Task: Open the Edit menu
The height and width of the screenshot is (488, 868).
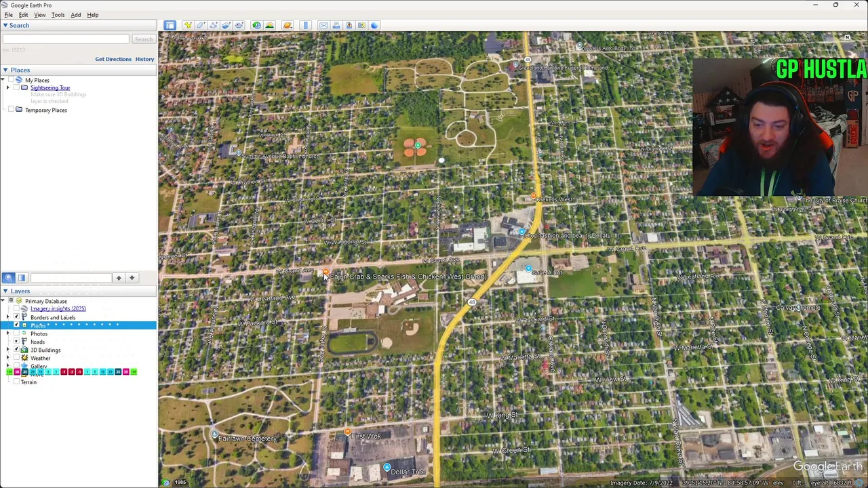Action: pos(23,15)
